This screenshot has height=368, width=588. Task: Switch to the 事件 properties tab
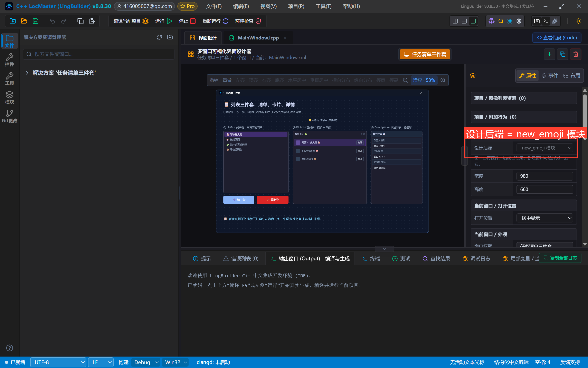(x=550, y=76)
